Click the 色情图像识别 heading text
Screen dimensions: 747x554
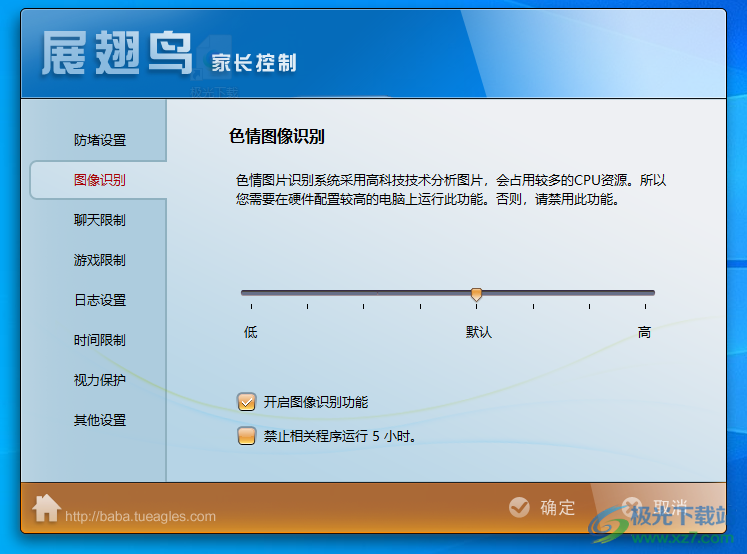277,136
